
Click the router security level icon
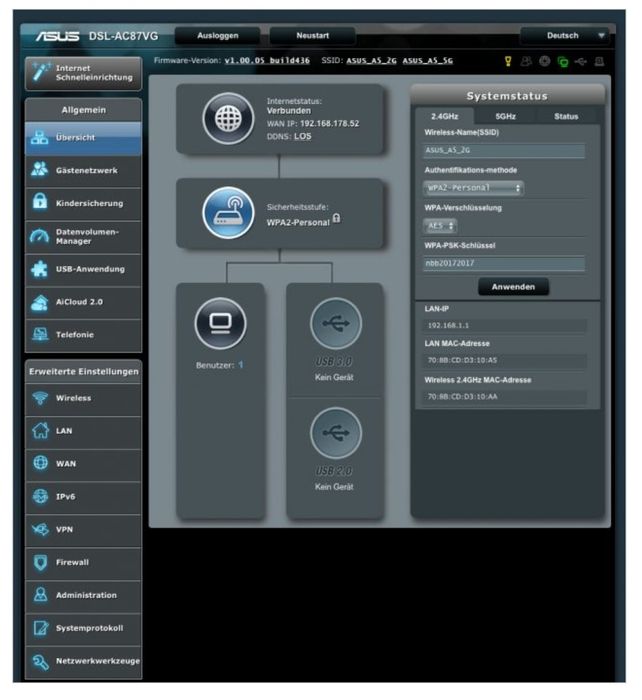[228, 213]
